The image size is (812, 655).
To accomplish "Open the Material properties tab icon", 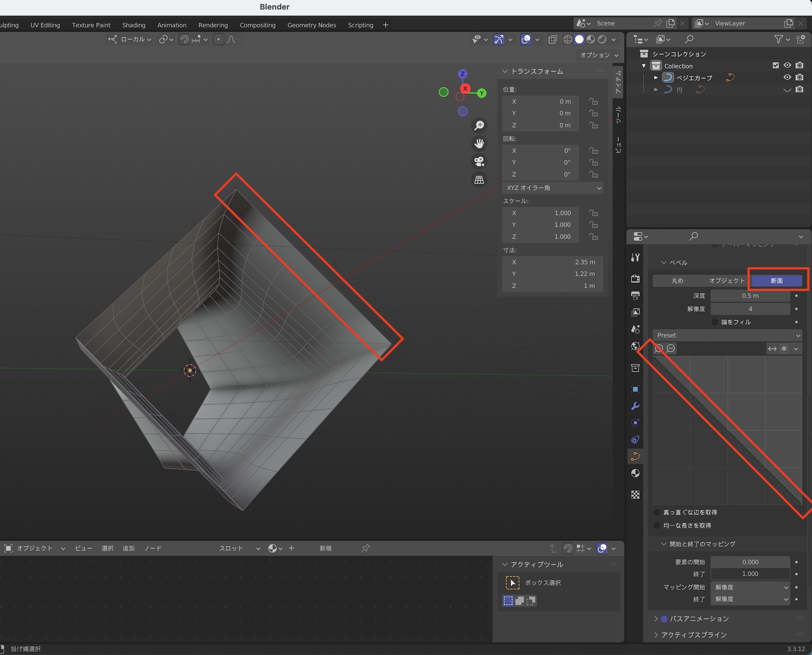I will (635, 473).
